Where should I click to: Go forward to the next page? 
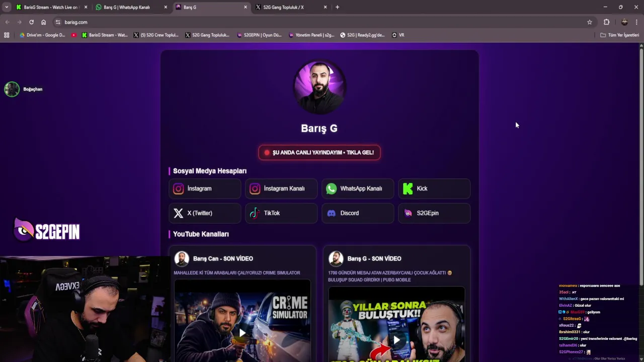(19, 22)
